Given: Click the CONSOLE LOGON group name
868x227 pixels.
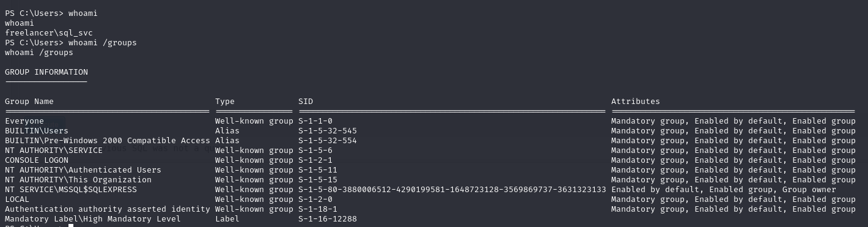Looking at the screenshot, I should [x=37, y=160].
